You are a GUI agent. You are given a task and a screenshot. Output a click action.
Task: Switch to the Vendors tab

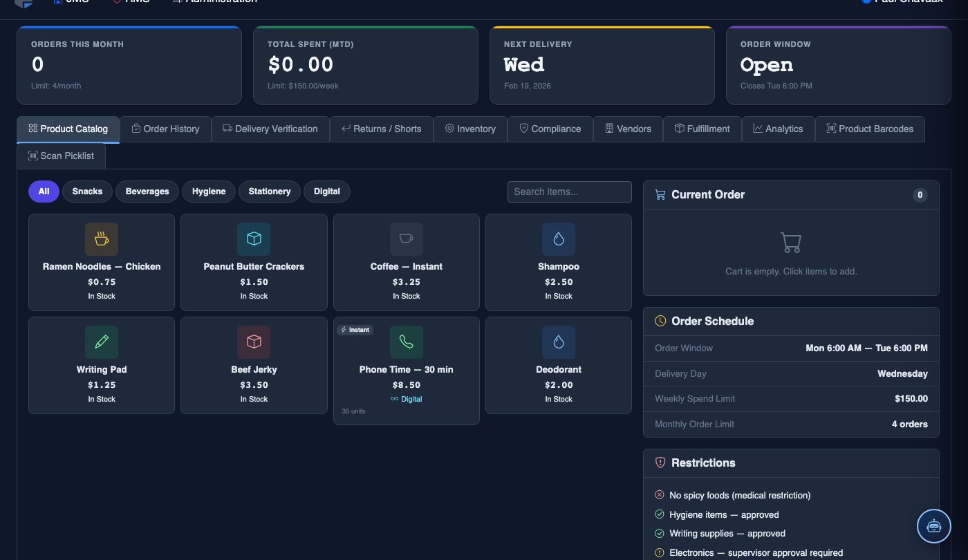pyautogui.click(x=628, y=129)
